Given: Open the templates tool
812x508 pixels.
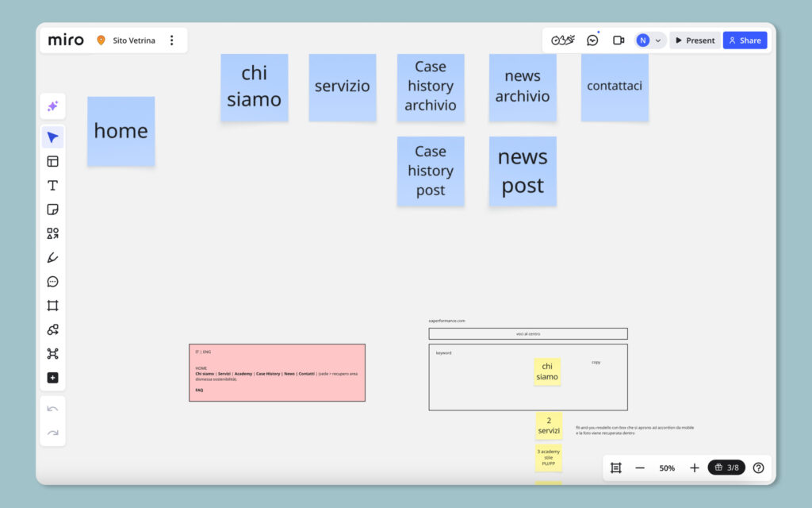Looking at the screenshot, I should tap(52, 161).
